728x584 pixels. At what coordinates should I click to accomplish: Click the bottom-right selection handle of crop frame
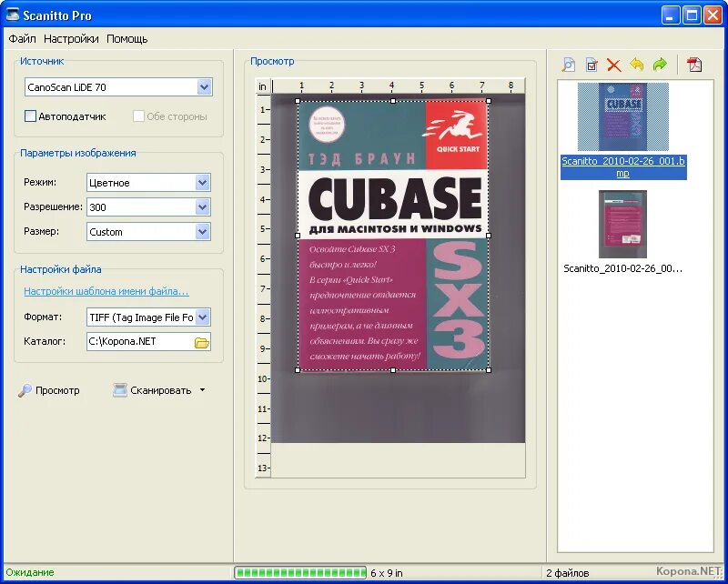(x=489, y=370)
